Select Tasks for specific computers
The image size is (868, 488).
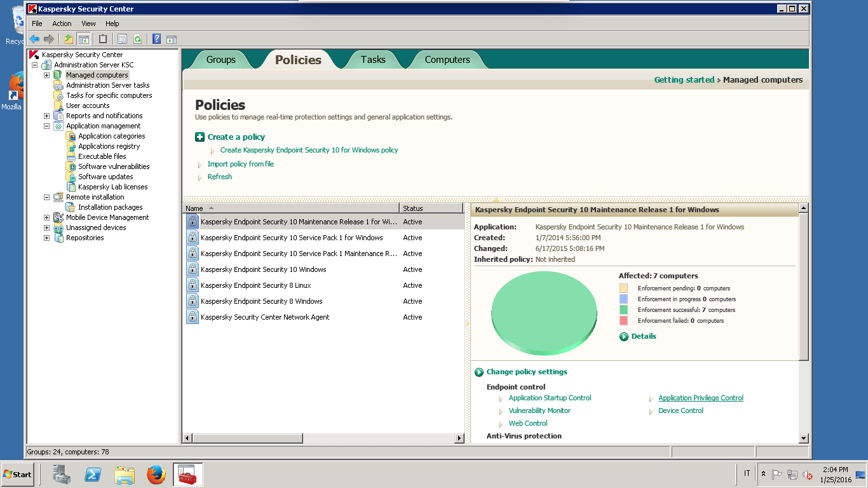point(109,95)
